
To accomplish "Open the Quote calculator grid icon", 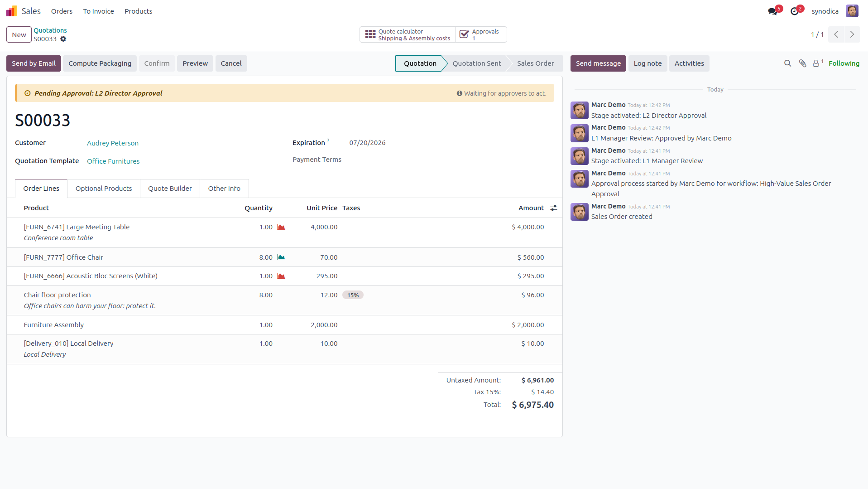I will pyautogui.click(x=370, y=34).
